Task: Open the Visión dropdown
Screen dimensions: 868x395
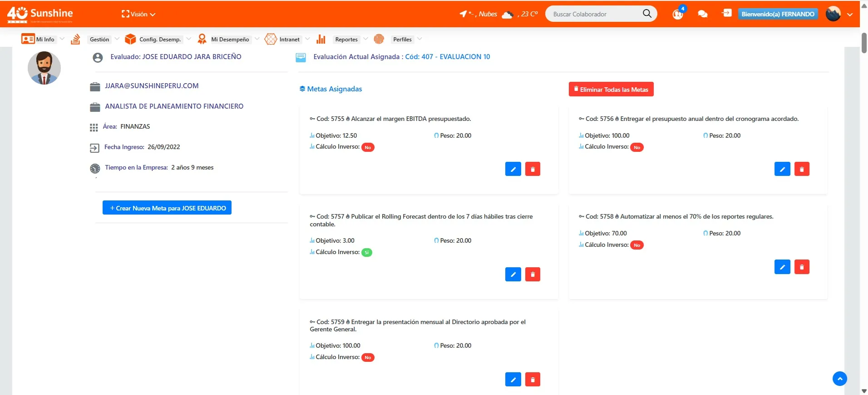Action: point(138,14)
